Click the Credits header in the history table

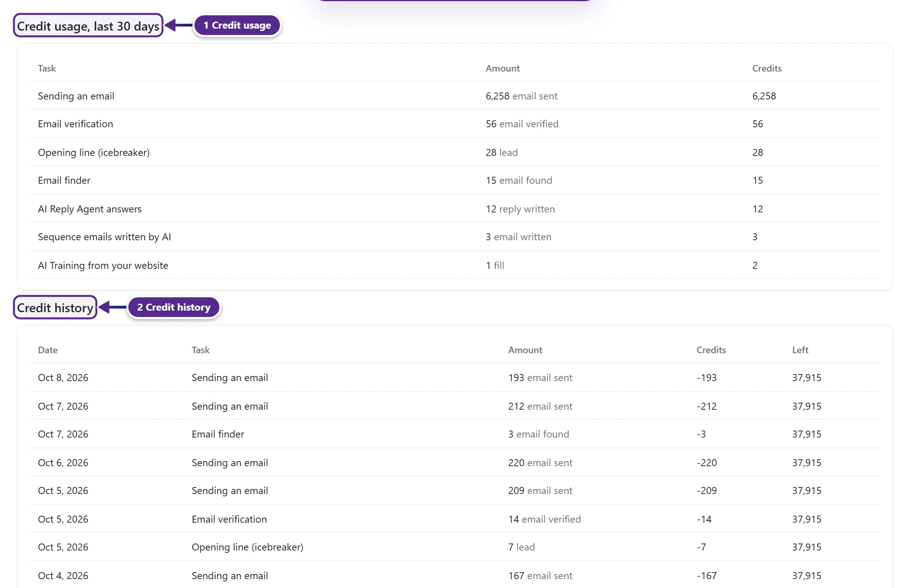click(711, 350)
